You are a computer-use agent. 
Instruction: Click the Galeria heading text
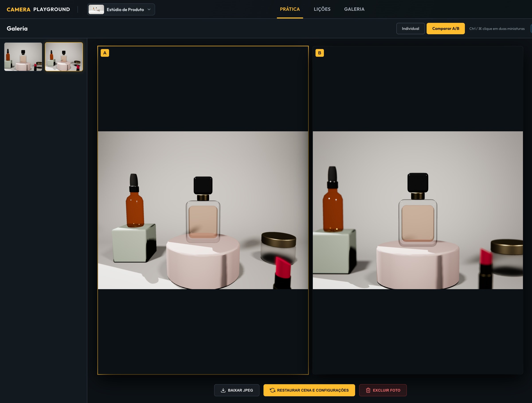(x=17, y=28)
